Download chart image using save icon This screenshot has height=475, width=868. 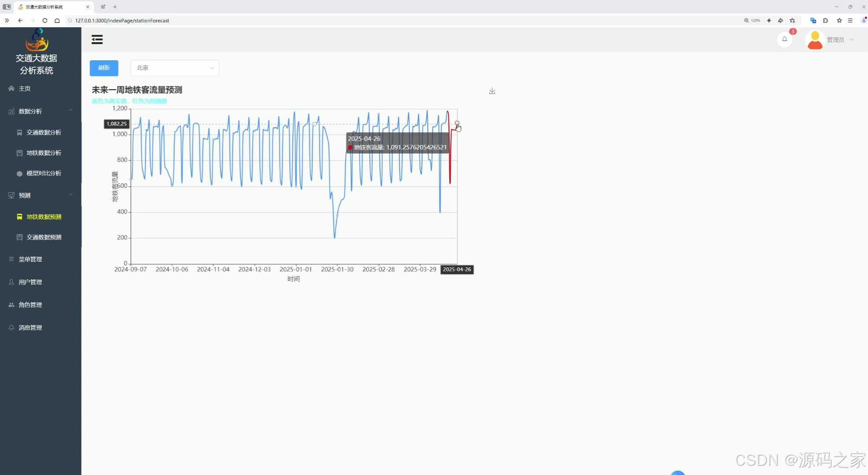pyautogui.click(x=492, y=91)
